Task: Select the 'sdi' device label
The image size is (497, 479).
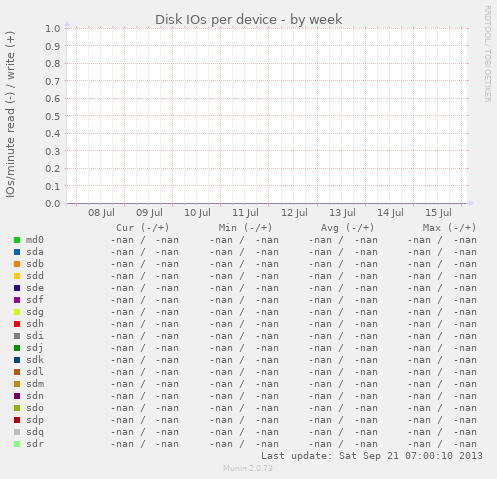Action: coord(35,336)
